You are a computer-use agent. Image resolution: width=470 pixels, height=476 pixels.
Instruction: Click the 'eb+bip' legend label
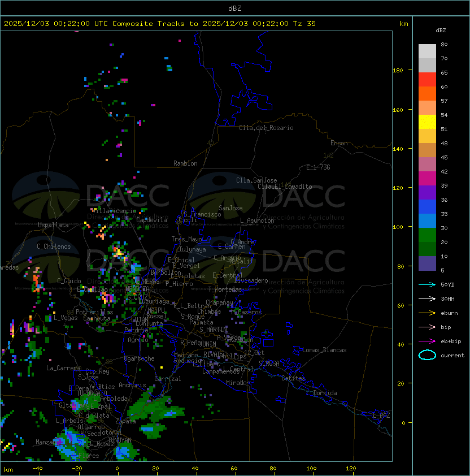coord(451,341)
